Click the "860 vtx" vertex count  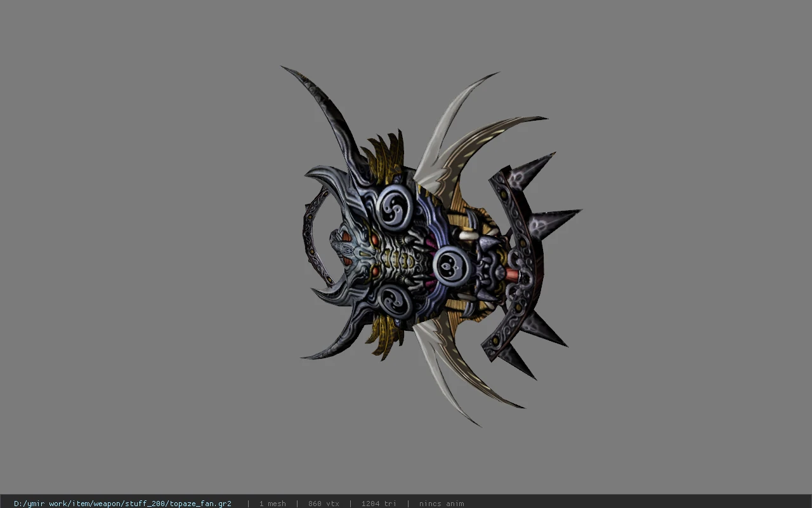[x=324, y=504]
